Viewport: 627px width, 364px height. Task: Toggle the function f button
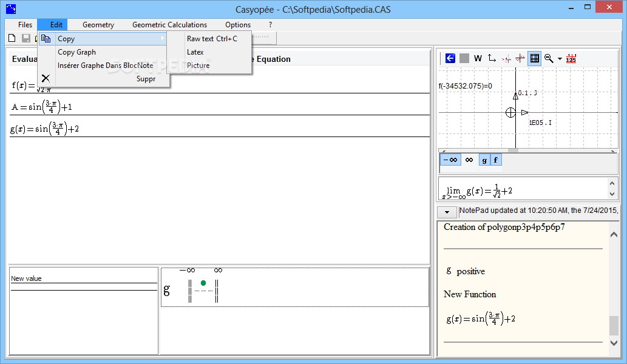496,160
